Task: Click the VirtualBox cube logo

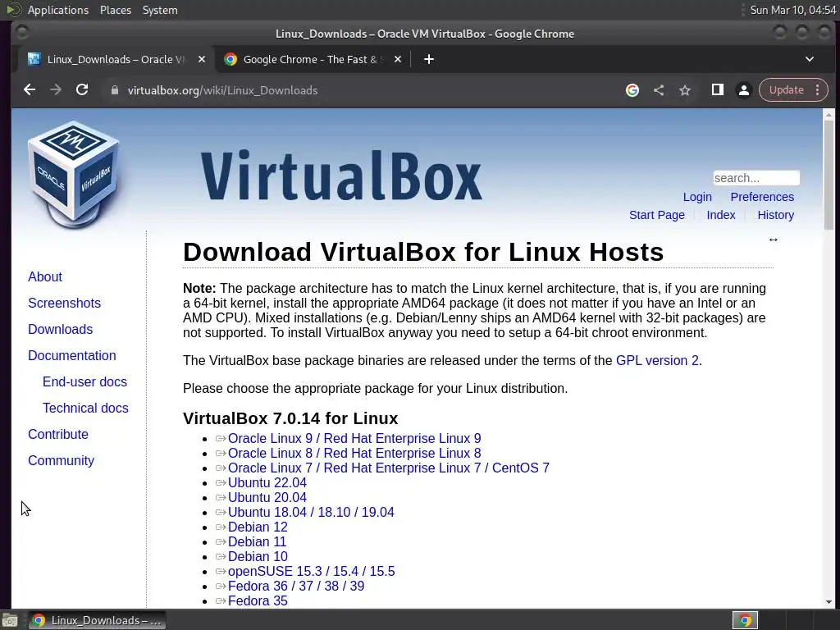Action: (73, 174)
